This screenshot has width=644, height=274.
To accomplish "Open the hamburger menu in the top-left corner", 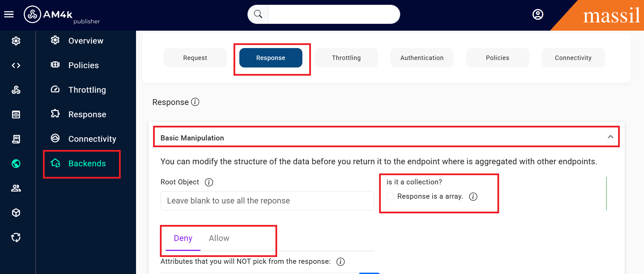I will tap(9, 14).
